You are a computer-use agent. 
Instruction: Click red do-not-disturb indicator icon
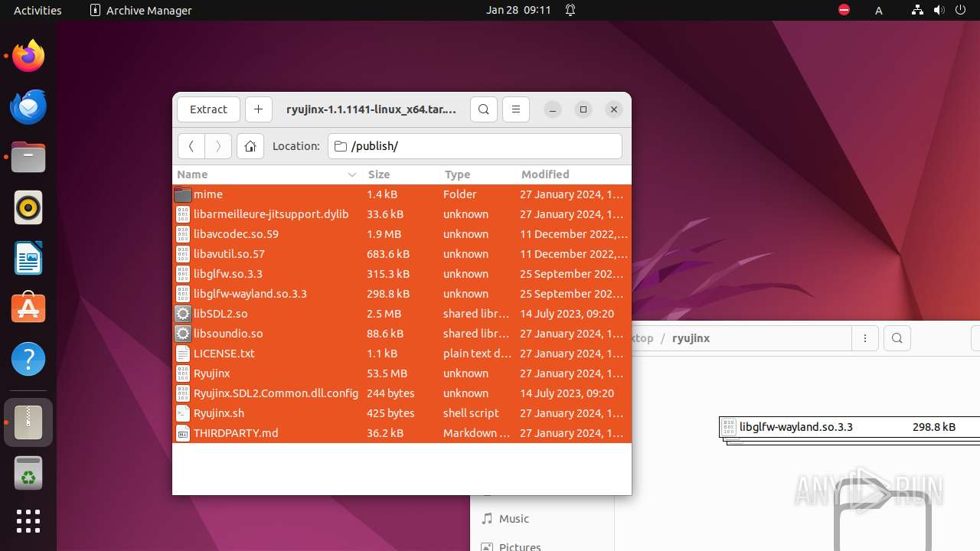[844, 10]
